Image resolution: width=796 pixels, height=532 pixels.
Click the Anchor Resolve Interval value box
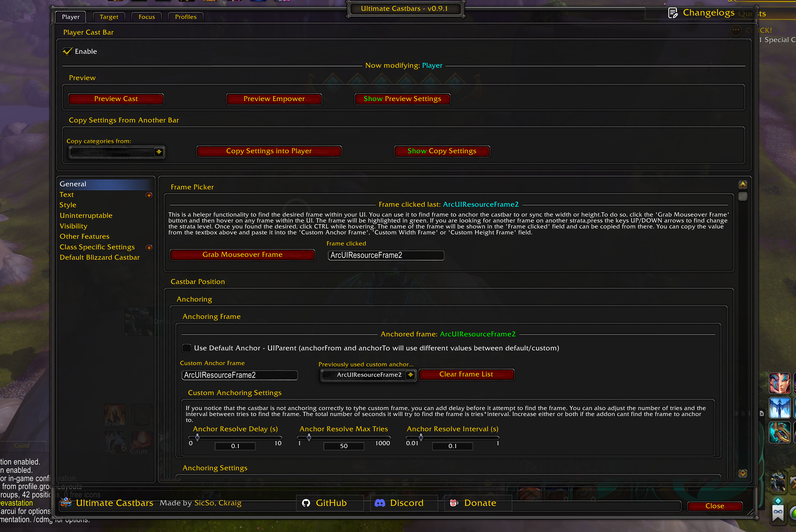pyautogui.click(x=452, y=446)
